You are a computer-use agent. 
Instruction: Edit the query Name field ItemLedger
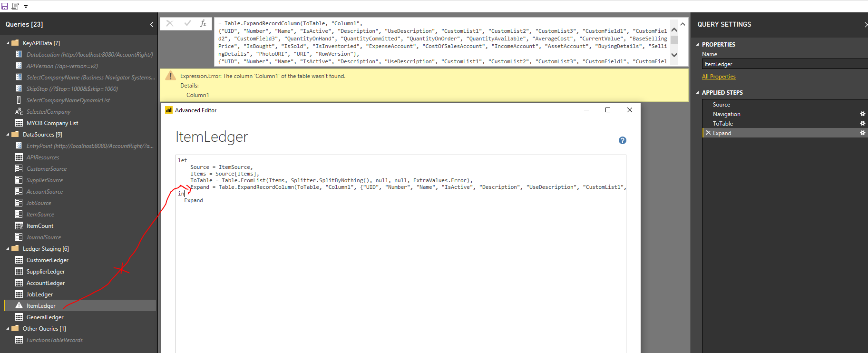coord(785,64)
